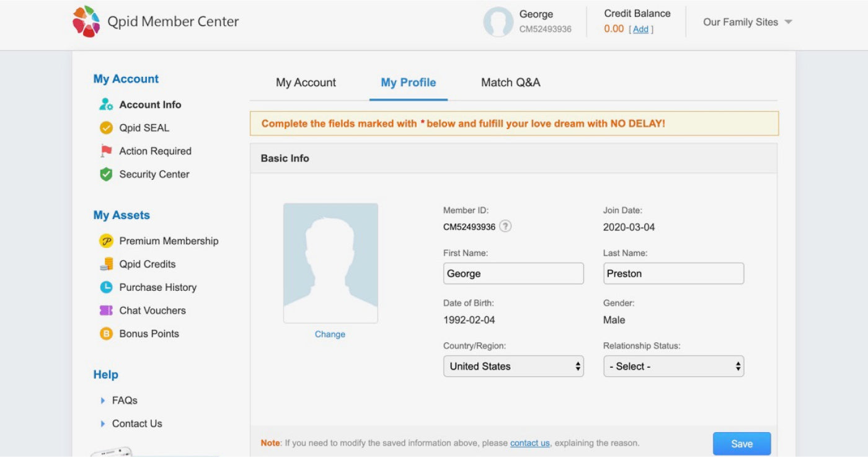Screen dimensions: 868x457
Task: Click the First Name input field
Action: click(513, 273)
